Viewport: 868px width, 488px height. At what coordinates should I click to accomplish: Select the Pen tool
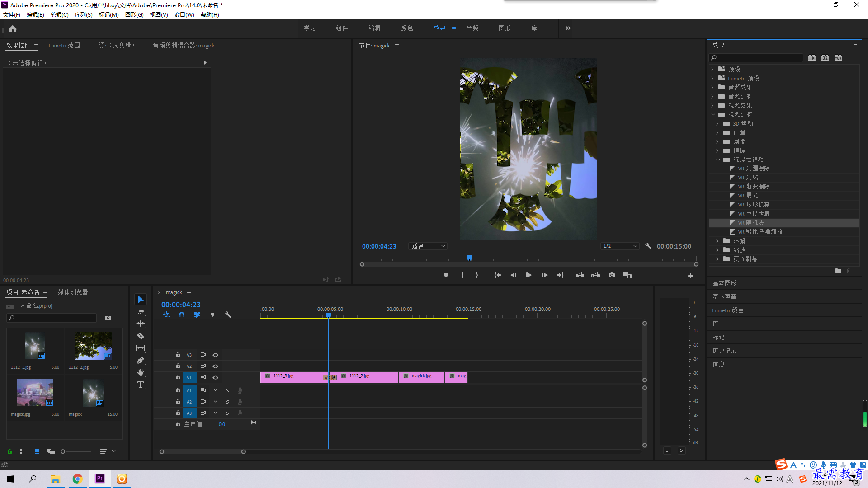pyautogui.click(x=141, y=360)
